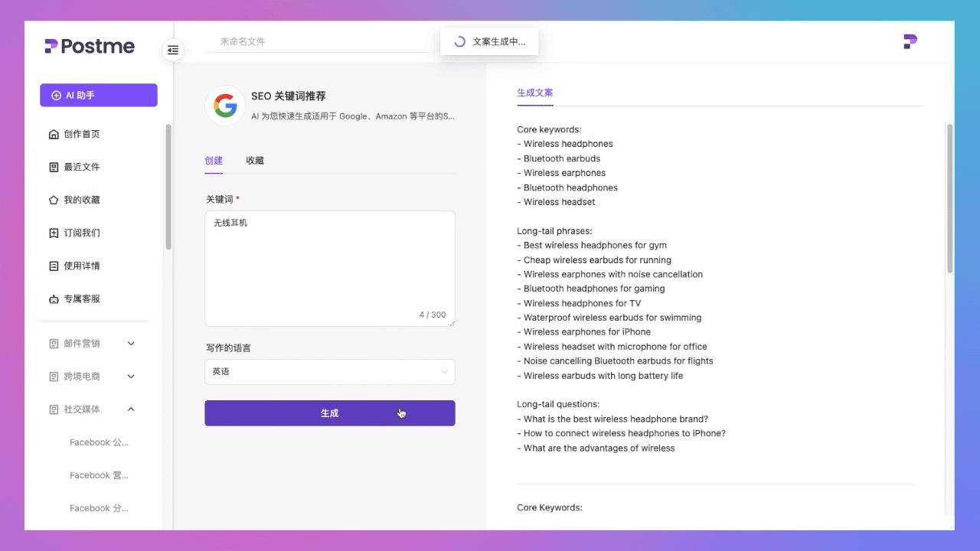Expand the 跨境电商 section
Viewport: 980px width, 551px height.
pyautogui.click(x=130, y=376)
